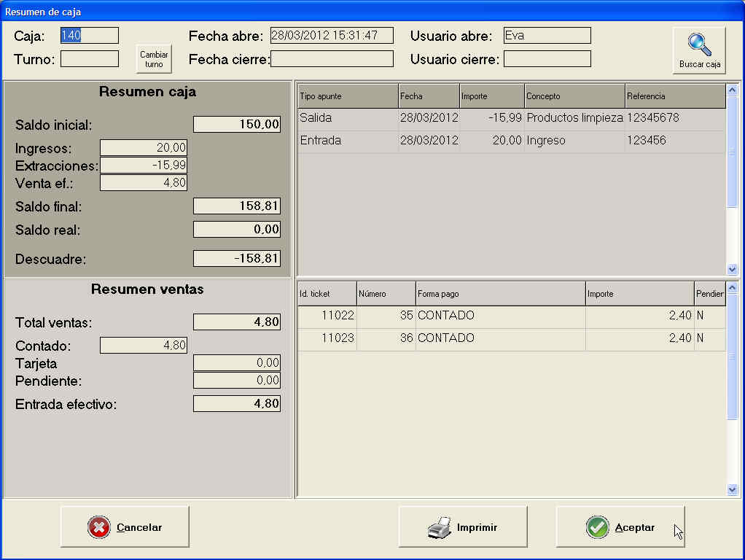Click the magnifying glass Buscar caja icon
This screenshot has height=560, width=745.
(x=699, y=45)
